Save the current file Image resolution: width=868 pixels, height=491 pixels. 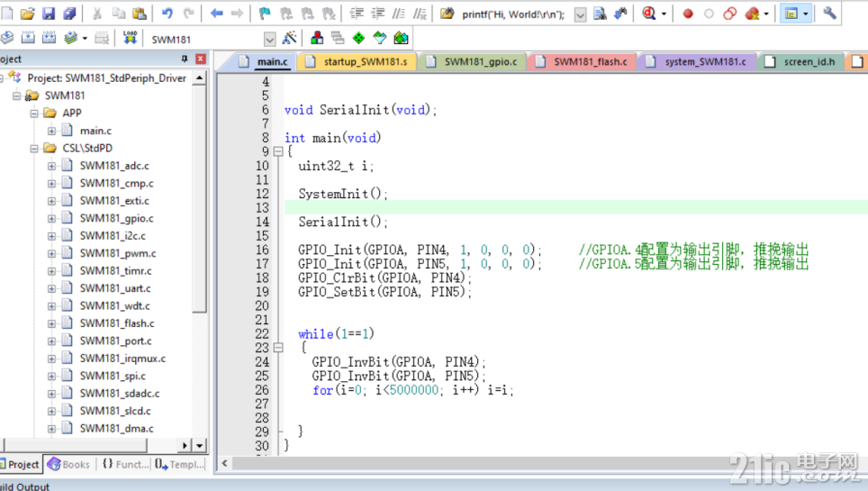[x=49, y=14]
